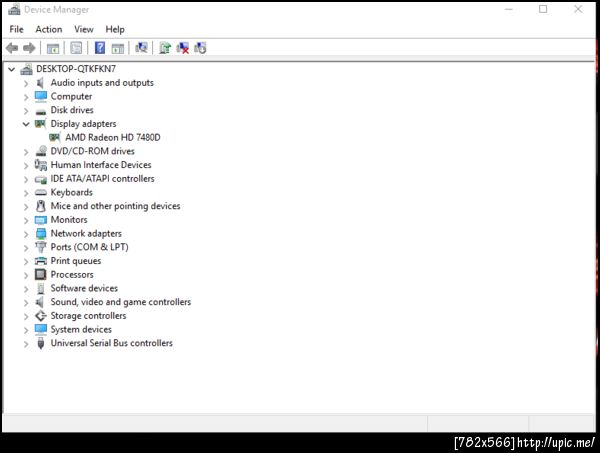
Task: Click the Disk drives icon
Action: (x=41, y=111)
